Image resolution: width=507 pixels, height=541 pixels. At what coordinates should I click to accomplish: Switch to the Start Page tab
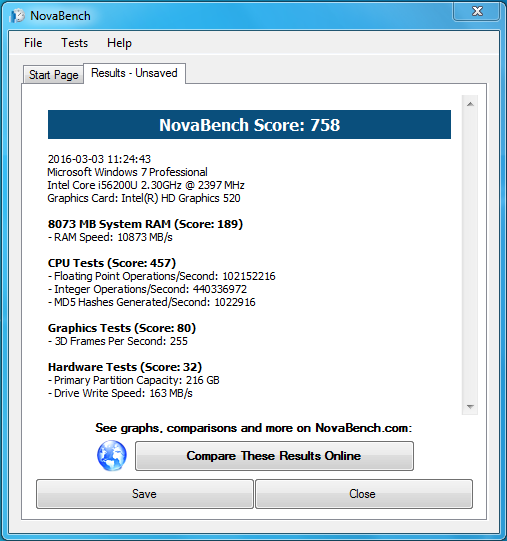pyautogui.click(x=53, y=75)
